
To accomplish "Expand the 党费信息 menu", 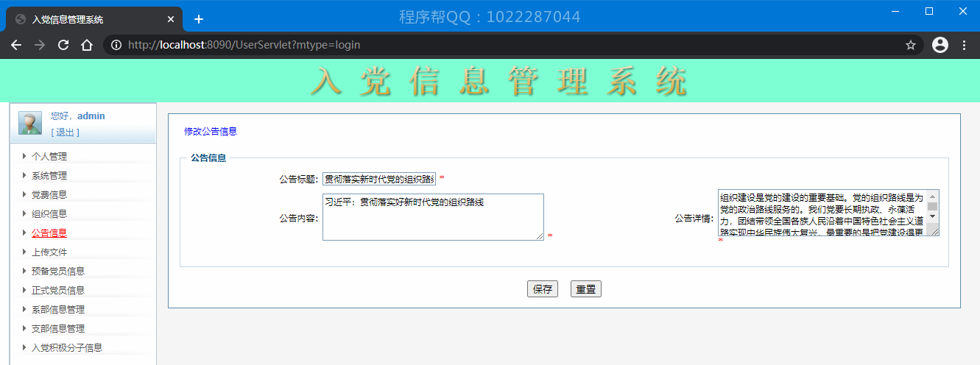I will (x=49, y=194).
